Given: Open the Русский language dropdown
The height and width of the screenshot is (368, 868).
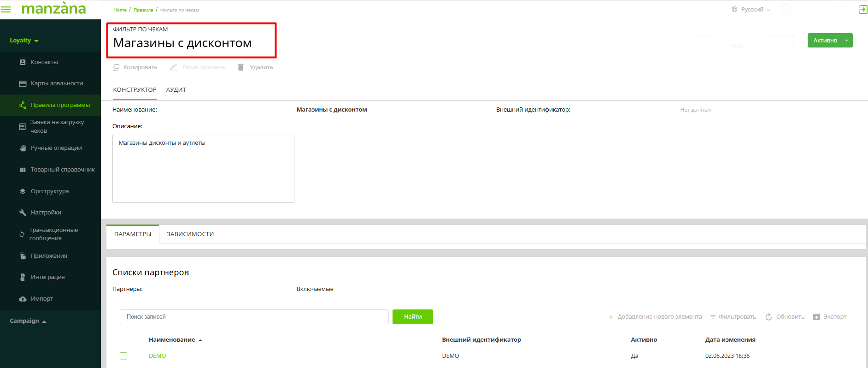Looking at the screenshot, I should [x=751, y=10].
